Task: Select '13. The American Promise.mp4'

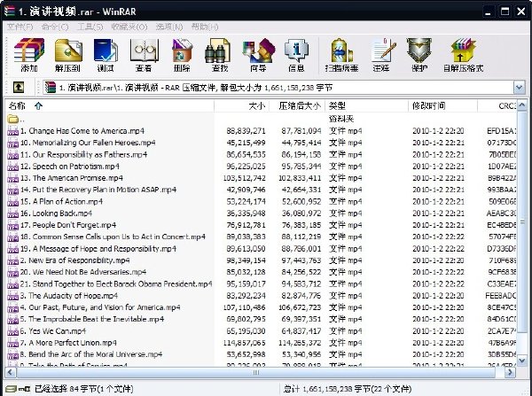Action: tap(71, 178)
